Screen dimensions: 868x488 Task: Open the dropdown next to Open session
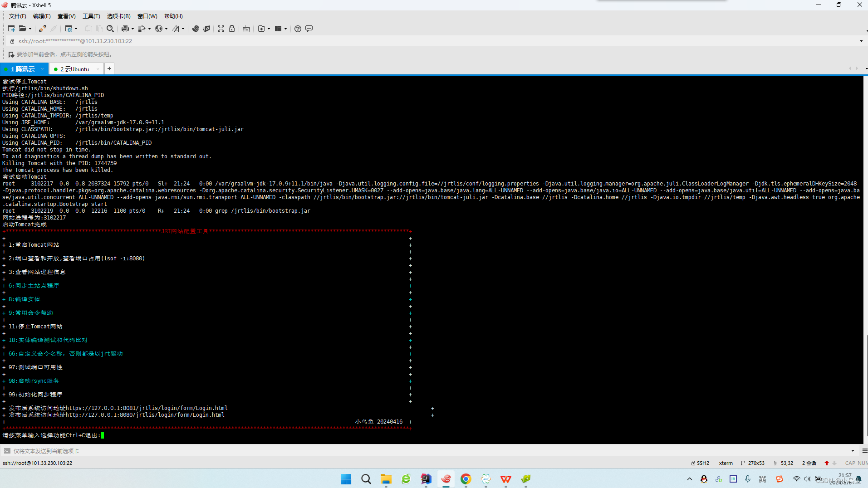(30, 29)
